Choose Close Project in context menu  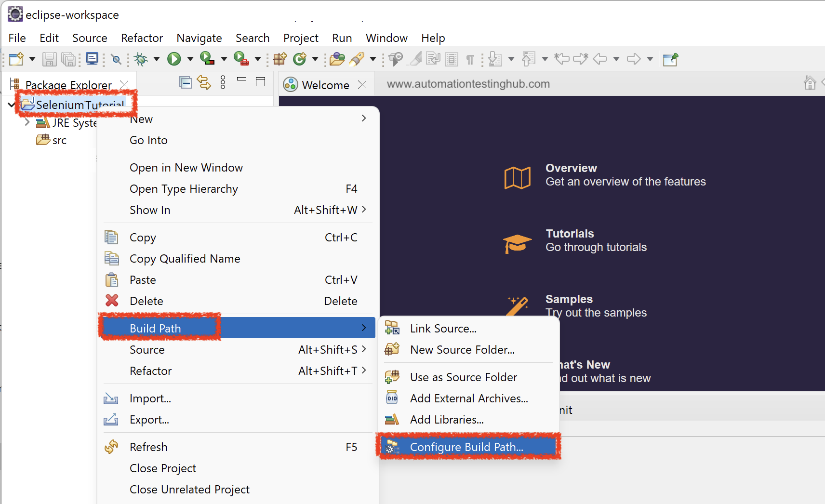coord(238,468)
